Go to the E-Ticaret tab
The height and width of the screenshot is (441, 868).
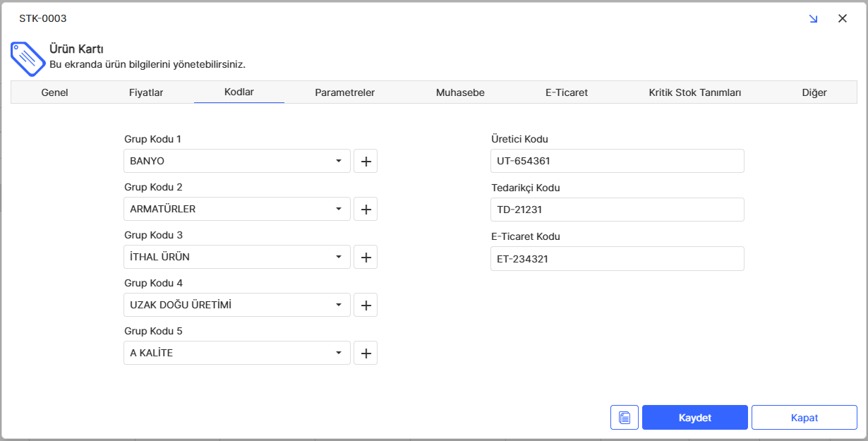click(x=566, y=92)
